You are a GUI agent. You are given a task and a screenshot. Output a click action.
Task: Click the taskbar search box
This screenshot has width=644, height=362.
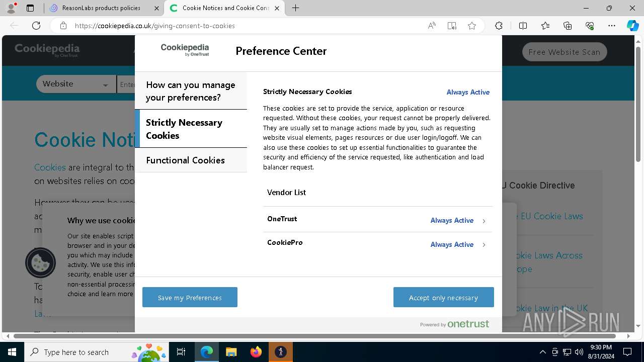[96, 352]
